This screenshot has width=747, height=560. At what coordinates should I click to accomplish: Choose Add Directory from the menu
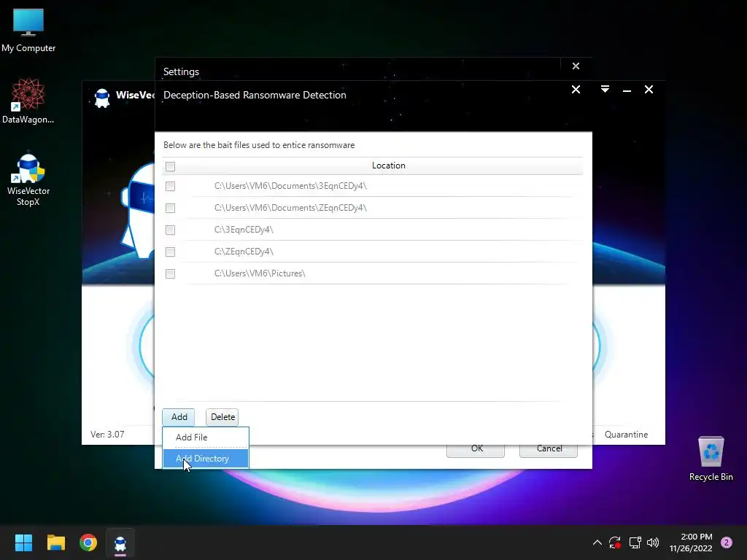(205, 459)
